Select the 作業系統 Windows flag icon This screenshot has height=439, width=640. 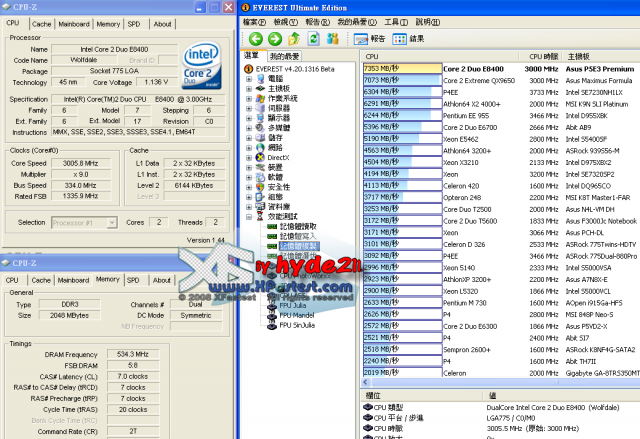(x=260, y=98)
